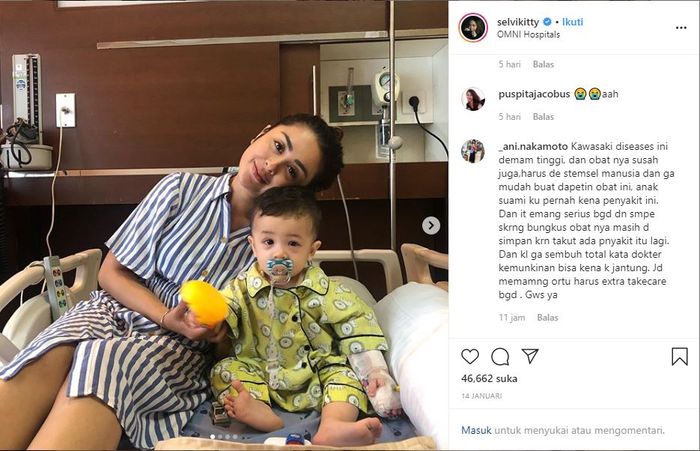Image resolution: width=700 pixels, height=451 pixels.
Task: Open the puspitajacobus username
Action: click(x=534, y=94)
